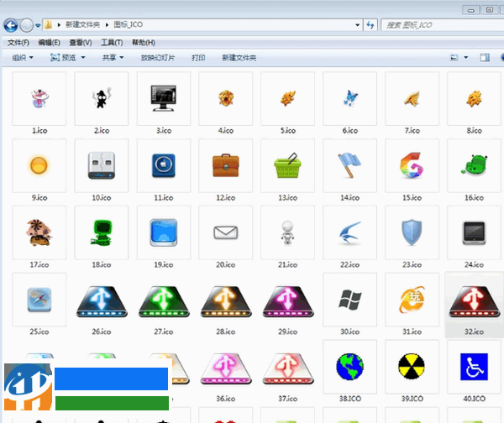Select the 32.ico red glowing USB icon

[474, 301]
